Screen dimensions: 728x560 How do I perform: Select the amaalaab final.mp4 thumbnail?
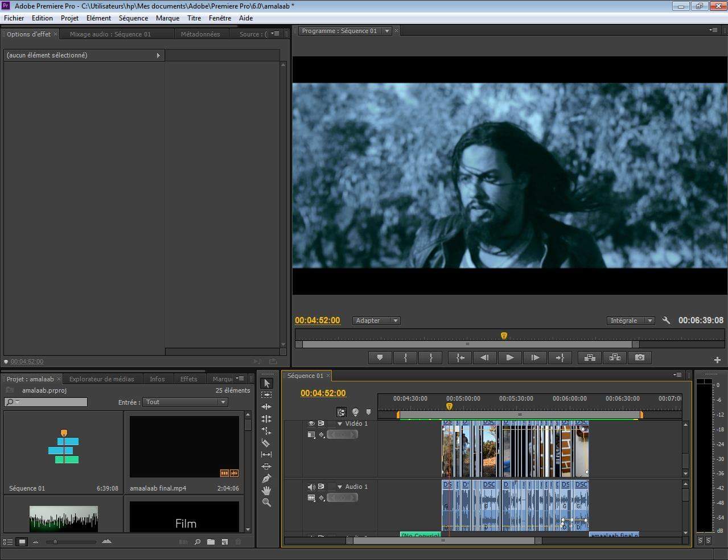184,447
